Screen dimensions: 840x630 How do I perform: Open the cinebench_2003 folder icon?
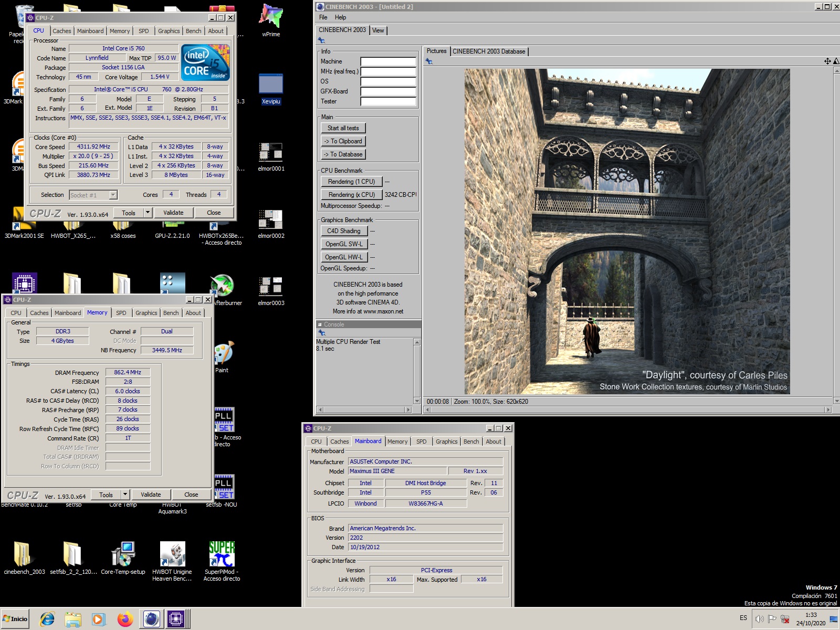[x=24, y=559]
